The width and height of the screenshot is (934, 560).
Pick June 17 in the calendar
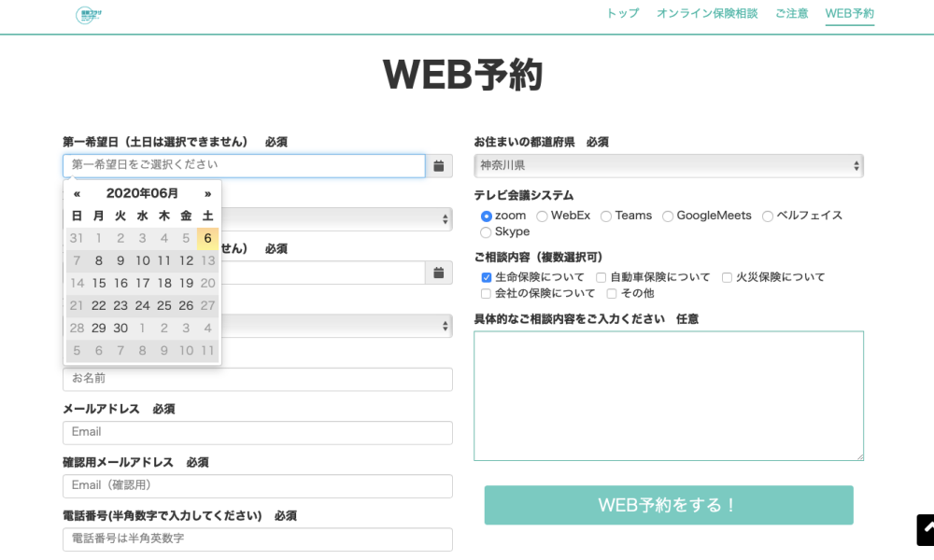[x=142, y=283]
